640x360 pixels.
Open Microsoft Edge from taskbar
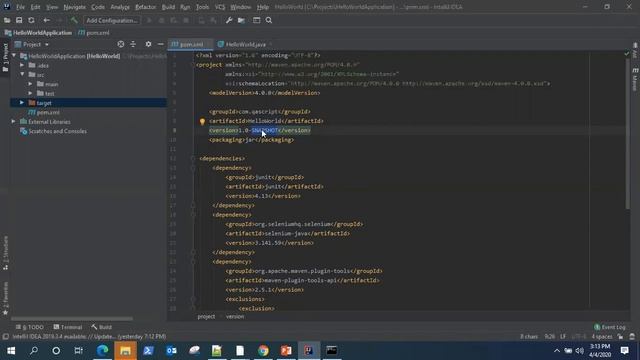coord(102,351)
